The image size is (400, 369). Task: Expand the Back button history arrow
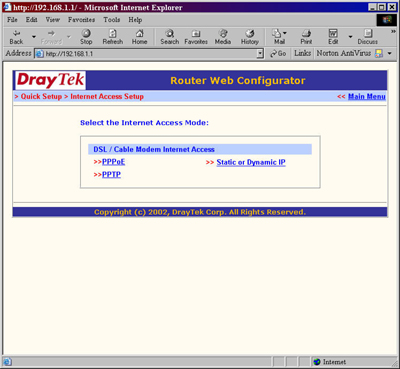[34, 37]
